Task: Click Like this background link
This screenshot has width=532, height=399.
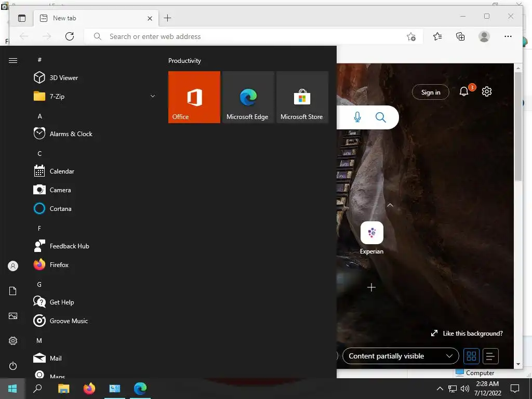Action: tap(467, 333)
